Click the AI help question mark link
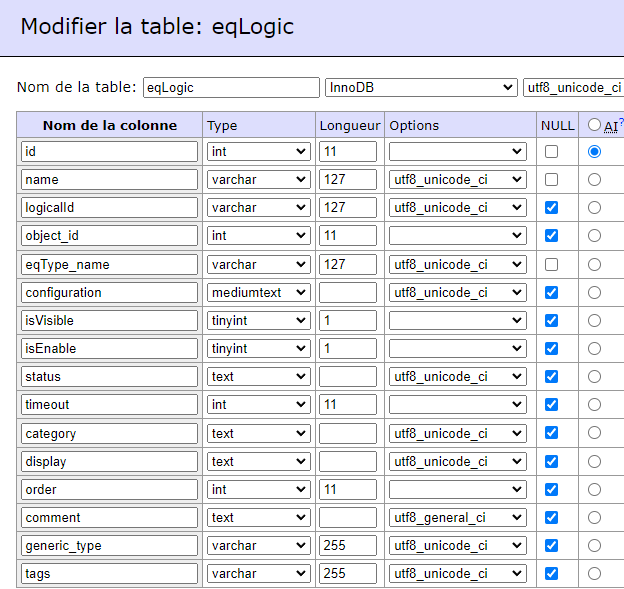 click(621, 122)
